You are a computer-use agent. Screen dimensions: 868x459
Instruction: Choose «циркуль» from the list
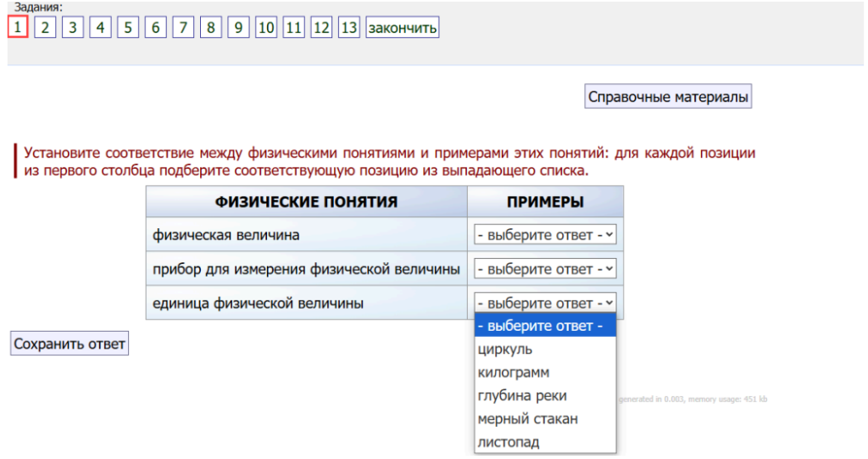[505, 350]
